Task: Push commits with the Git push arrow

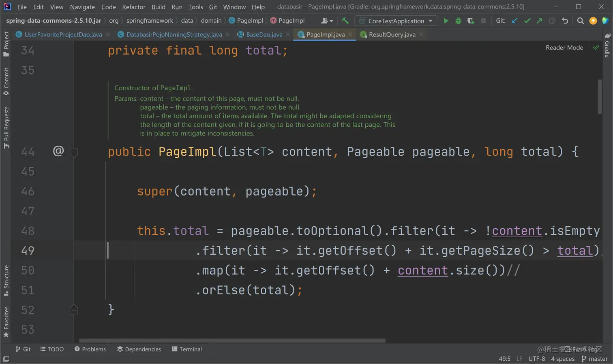Action: coord(539,21)
